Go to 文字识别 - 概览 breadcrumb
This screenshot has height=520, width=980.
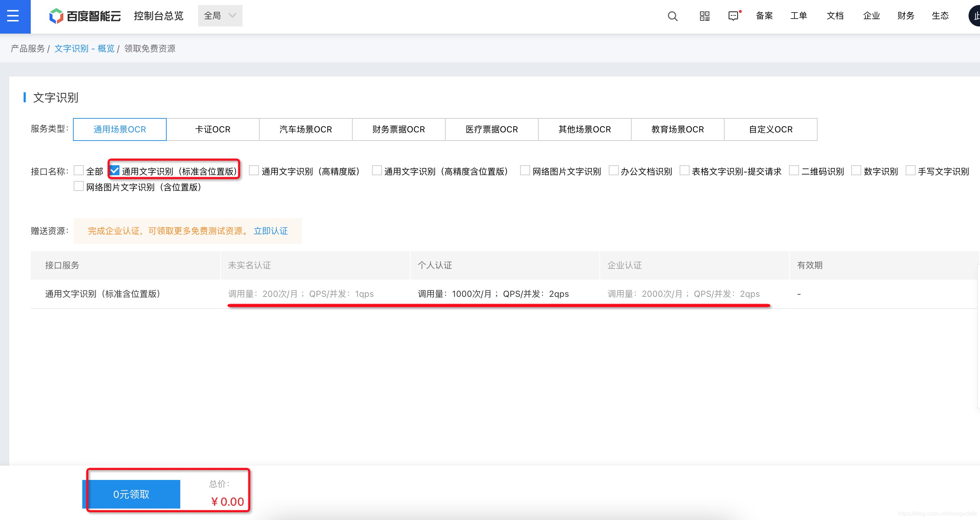84,49
